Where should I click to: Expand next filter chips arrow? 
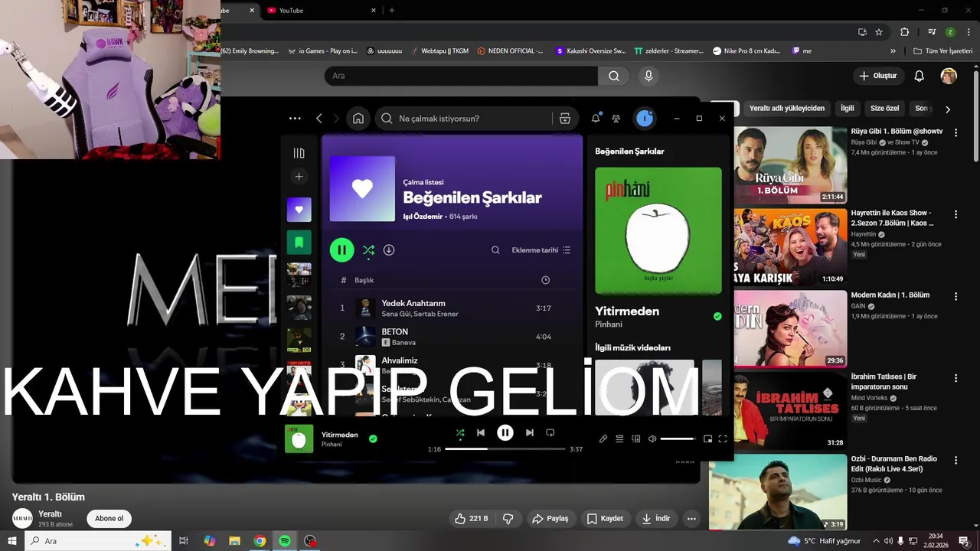click(948, 109)
